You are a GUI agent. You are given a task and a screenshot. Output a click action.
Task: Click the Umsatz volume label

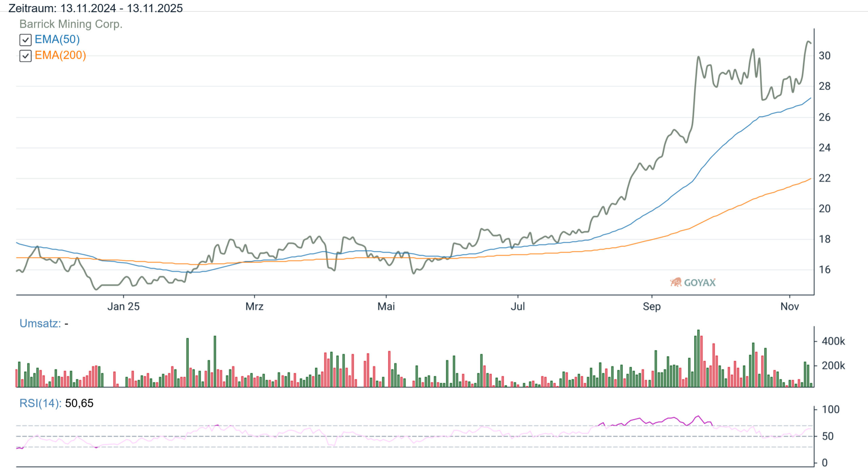click(x=40, y=324)
